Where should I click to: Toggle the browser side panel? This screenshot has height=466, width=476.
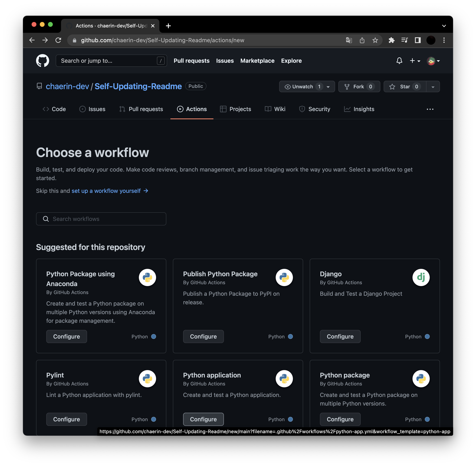click(x=418, y=40)
